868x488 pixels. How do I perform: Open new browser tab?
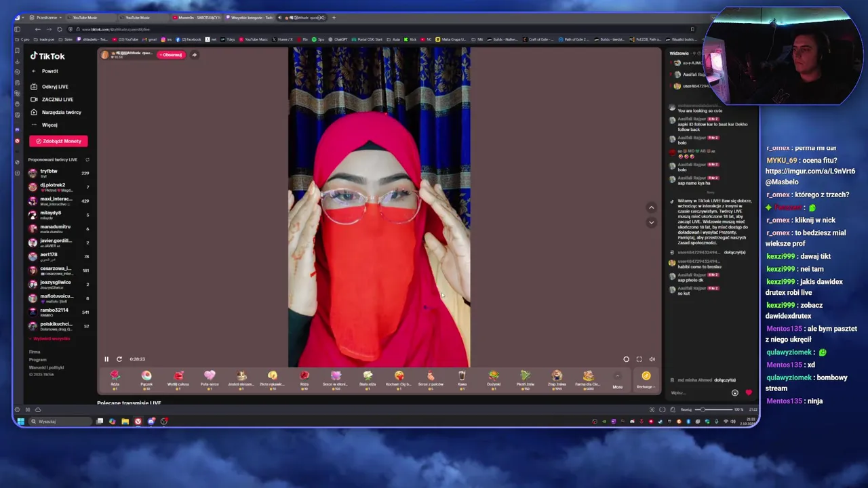pyautogui.click(x=334, y=18)
